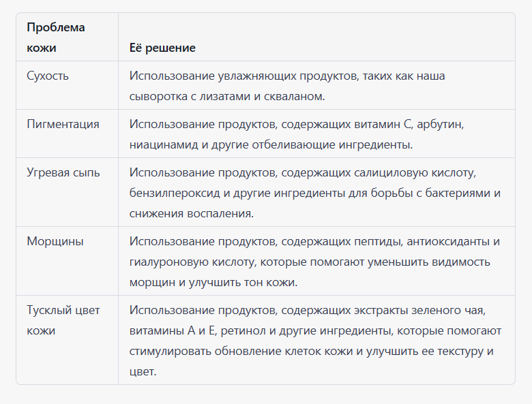This screenshot has height=404, width=532.
Task: Click the "Проблема кожи" column header
Action: point(56,37)
